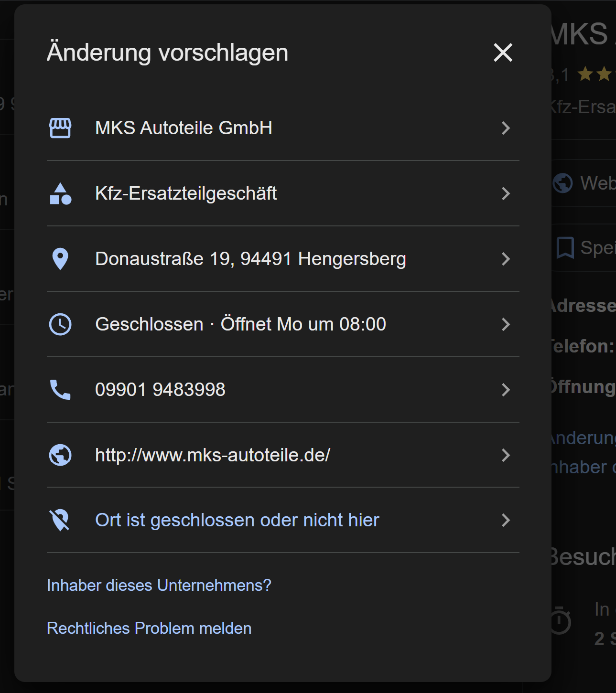Click the globe website icon in the dialog
Viewport: 616px width, 693px height.
click(x=60, y=455)
